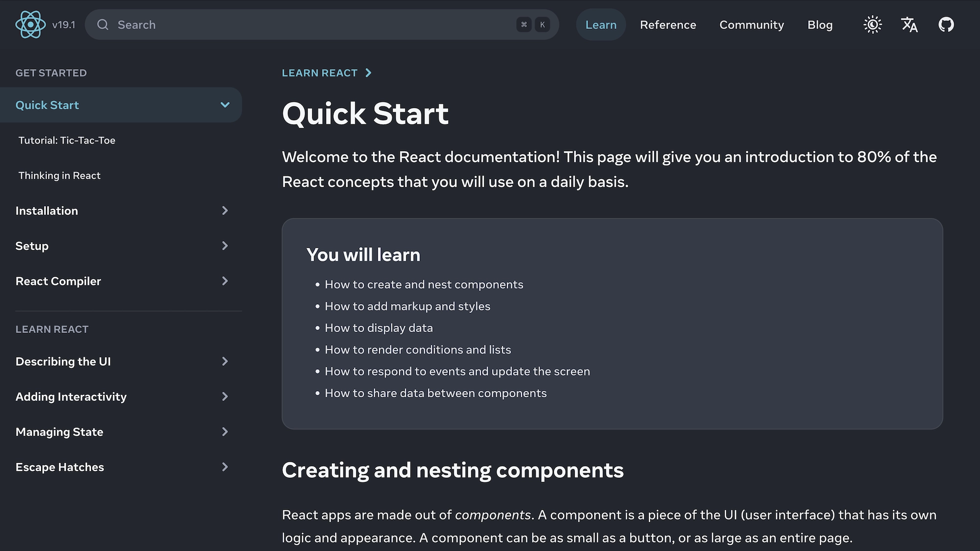Image resolution: width=980 pixels, height=551 pixels.
Task: Expand the React Compiler chevron
Action: pyautogui.click(x=225, y=281)
